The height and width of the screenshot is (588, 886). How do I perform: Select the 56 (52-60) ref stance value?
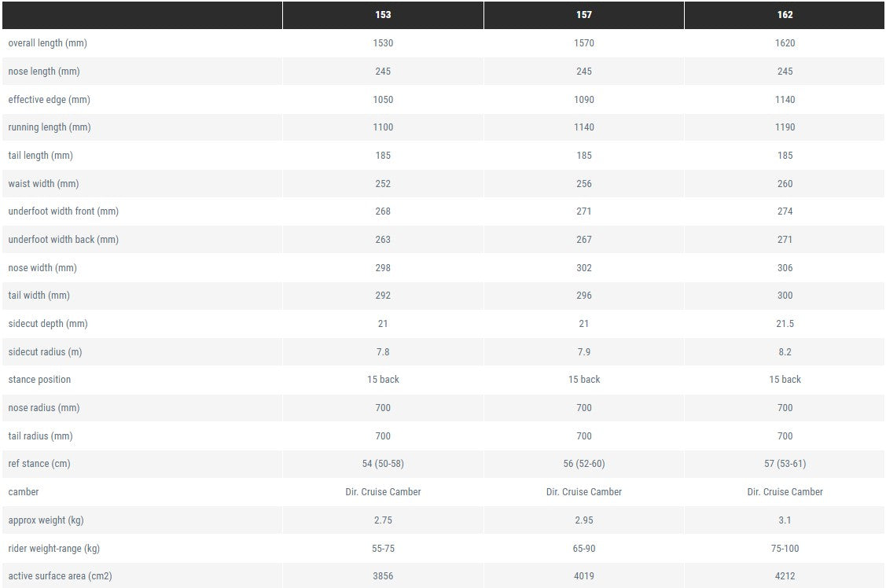click(583, 464)
